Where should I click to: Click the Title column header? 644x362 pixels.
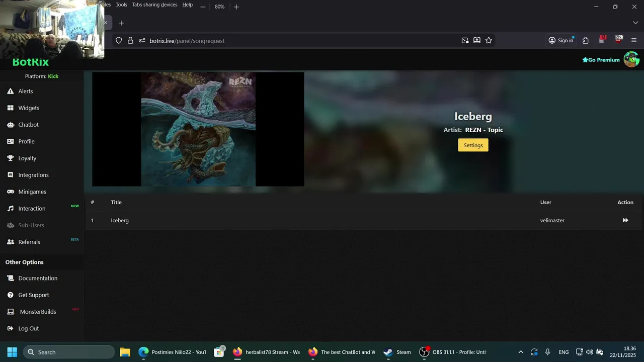(116, 202)
